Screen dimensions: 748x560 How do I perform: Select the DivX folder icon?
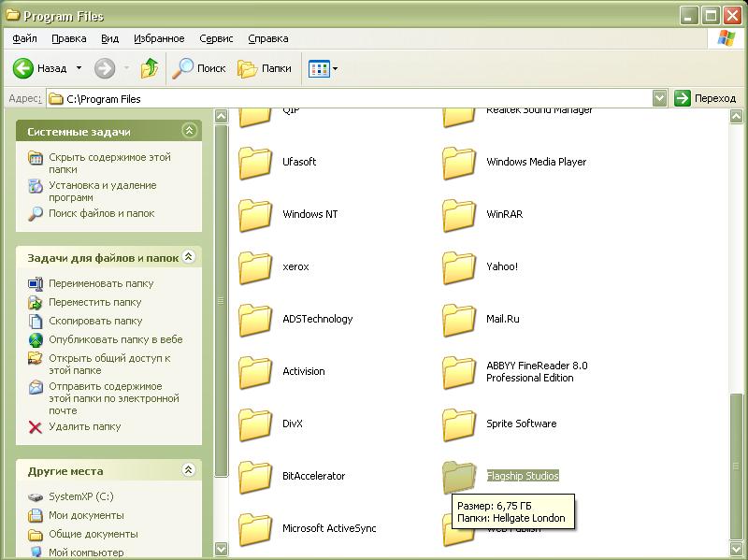pyautogui.click(x=255, y=424)
